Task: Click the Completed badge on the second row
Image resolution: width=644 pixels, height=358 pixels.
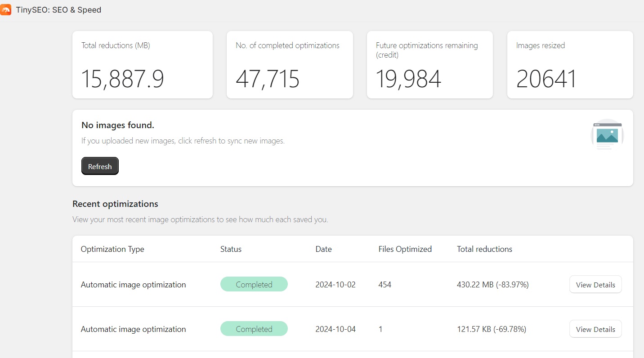Action: (254, 329)
